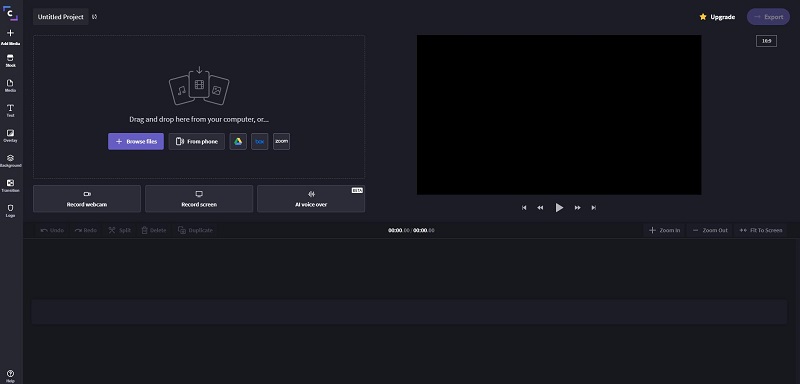Viewport: 800px width, 384px height.
Task: Open the Overlay sidebar panel
Action: [x=11, y=136]
